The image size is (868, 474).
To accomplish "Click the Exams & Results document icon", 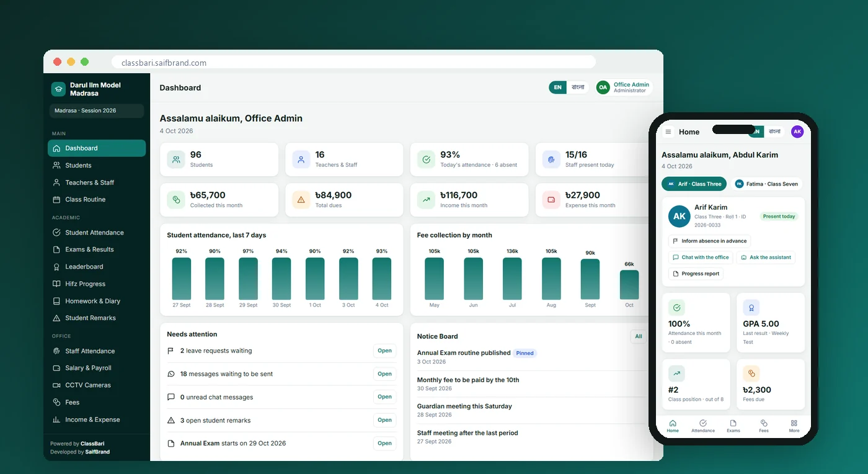I will pyautogui.click(x=56, y=249).
